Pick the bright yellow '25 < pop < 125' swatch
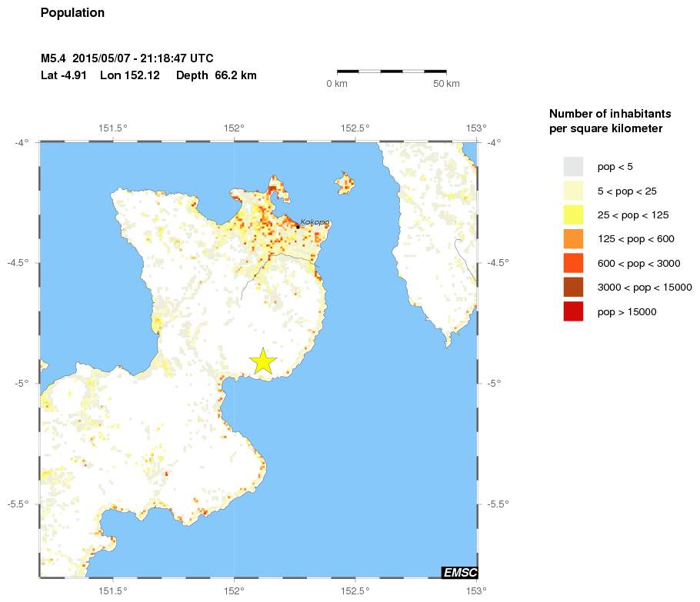 pyautogui.click(x=573, y=215)
